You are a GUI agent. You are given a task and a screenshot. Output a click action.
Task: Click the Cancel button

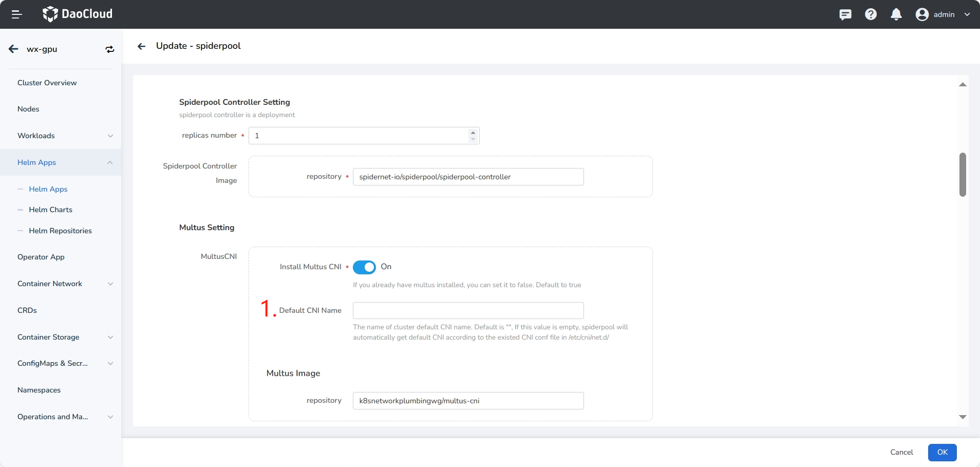(x=901, y=452)
